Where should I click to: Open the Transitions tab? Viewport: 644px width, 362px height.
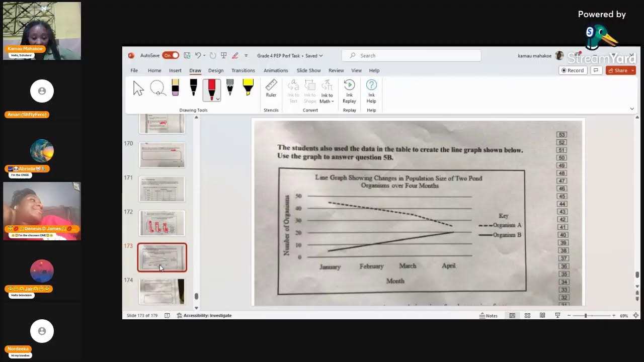243,70
